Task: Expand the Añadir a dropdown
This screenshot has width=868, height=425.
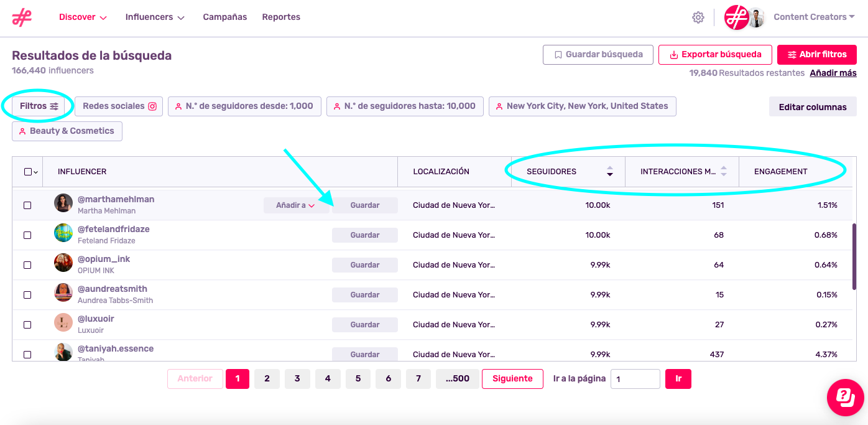Action: pos(295,205)
